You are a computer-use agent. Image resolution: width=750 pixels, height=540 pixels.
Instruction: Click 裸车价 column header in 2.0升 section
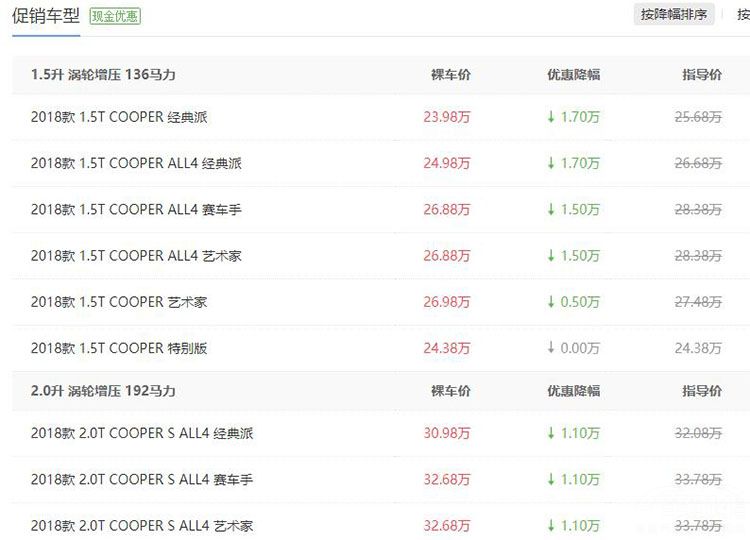point(451,391)
